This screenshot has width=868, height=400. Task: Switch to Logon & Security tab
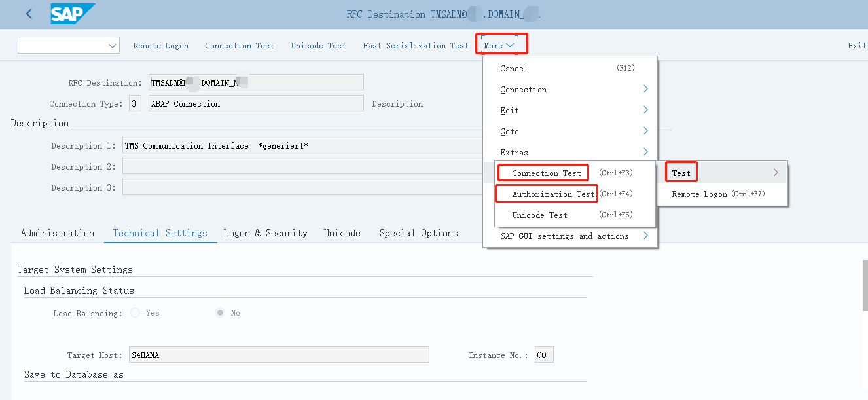coord(265,233)
